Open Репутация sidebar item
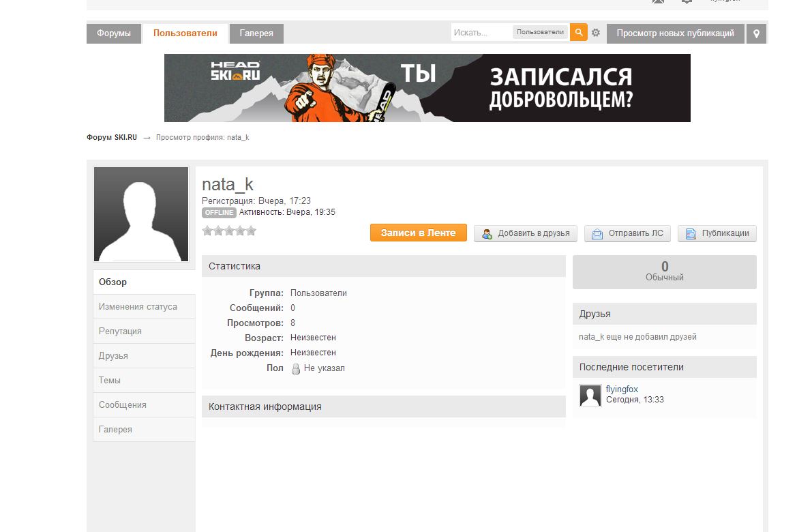The width and height of the screenshot is (812, 532). pos(144,331)
